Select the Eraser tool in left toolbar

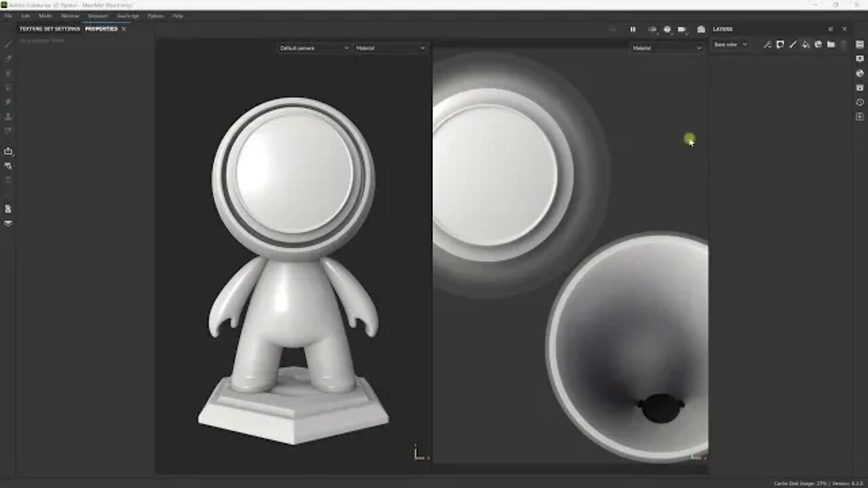8,59
